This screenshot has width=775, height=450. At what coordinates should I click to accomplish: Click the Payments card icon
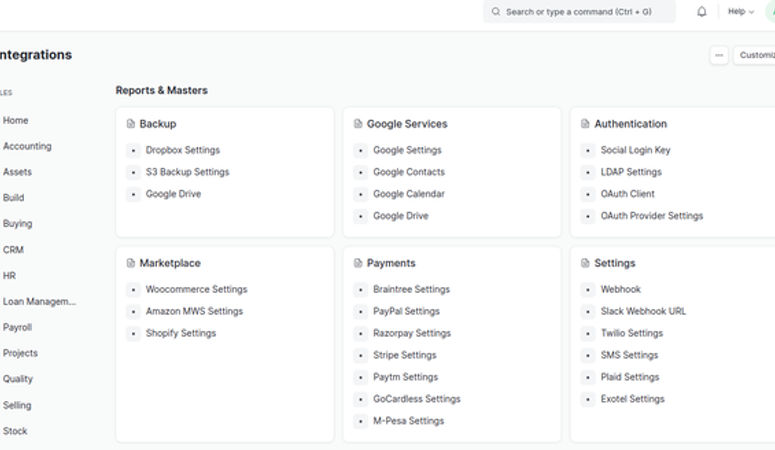358,263
